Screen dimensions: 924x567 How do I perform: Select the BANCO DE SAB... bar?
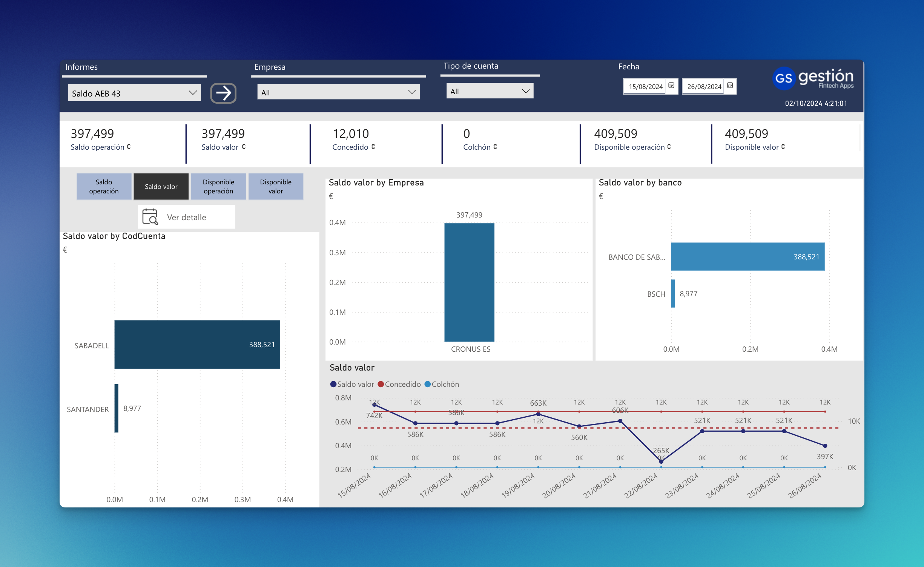748,256
